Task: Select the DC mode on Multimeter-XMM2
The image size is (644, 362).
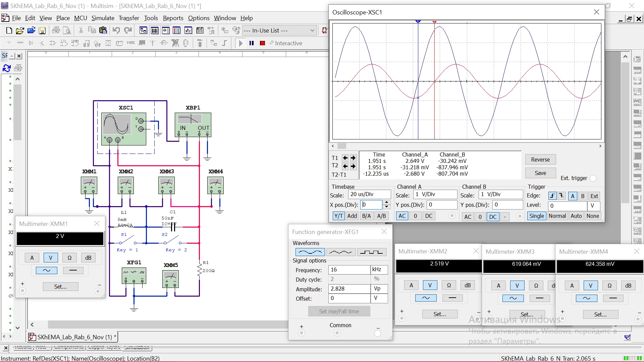Action: 452,298
